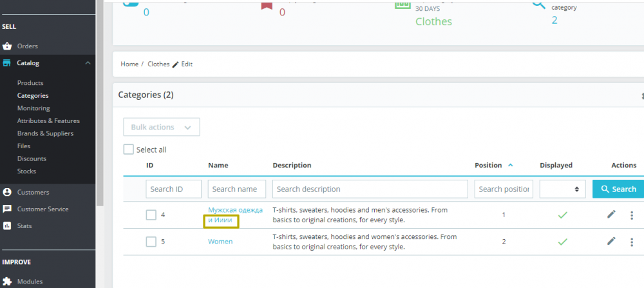Open Products in the Catalog submenu
Screen dimensions: 644x288
(x=30, y=82)
